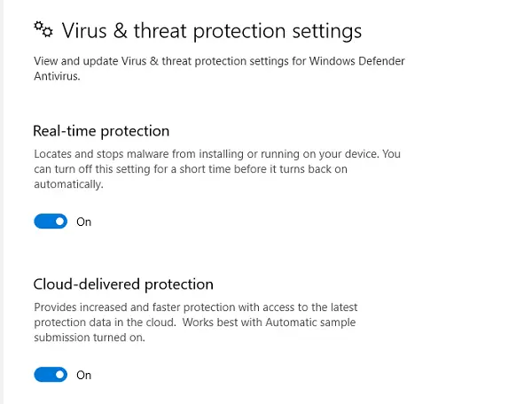Click the "Provides increased and faster protection" line
Screen dimensions: 532x404
point(151,307)
